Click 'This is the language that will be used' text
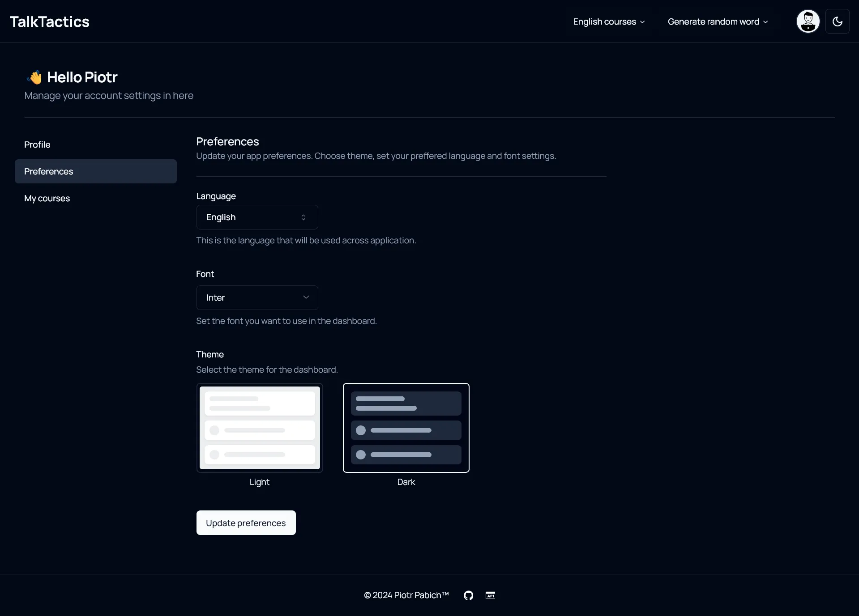 pyautogui.click(x=306, y=240)
